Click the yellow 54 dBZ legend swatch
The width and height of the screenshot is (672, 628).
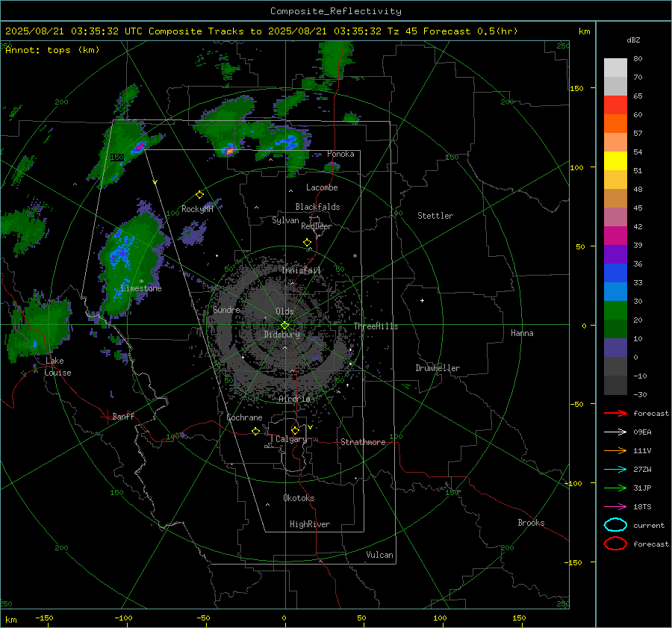pos(615,161)
